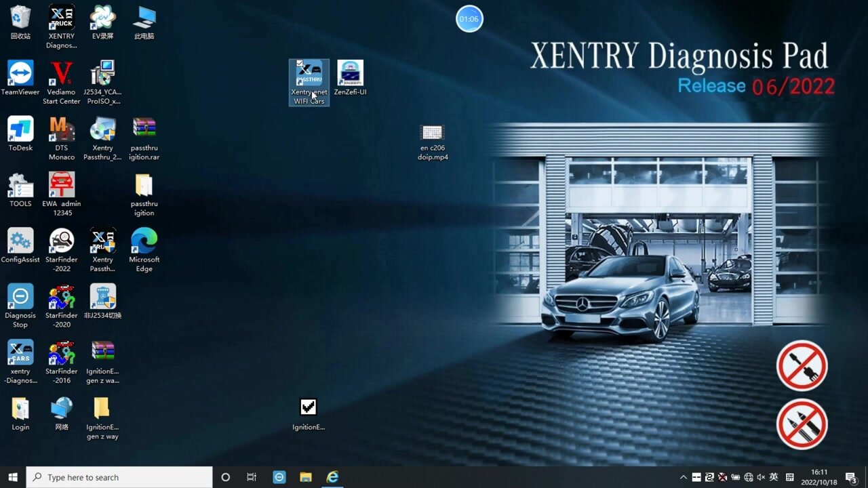
Task: Open the passthru ignition folder
Action: coord(144,194)
